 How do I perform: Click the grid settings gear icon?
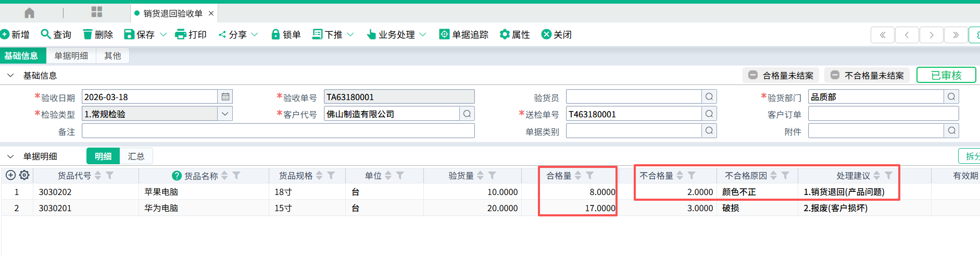point(24,175)
